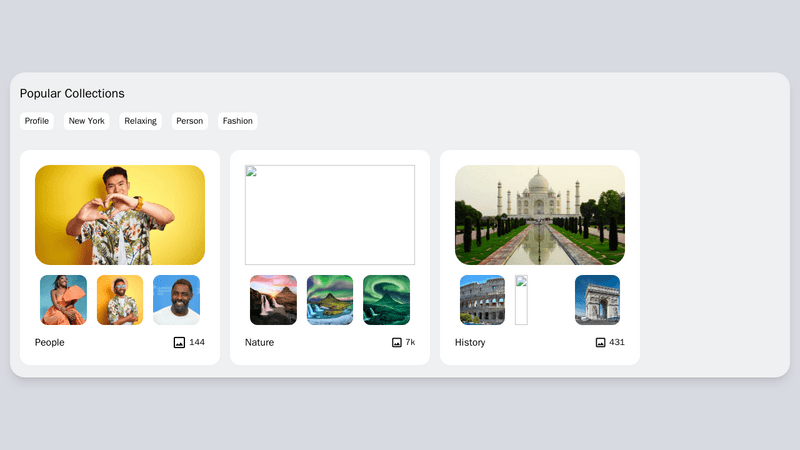Open the woman in orange dress thumbnail
Viewport: 800px width, 450px height.
click(x=63, y=300)
